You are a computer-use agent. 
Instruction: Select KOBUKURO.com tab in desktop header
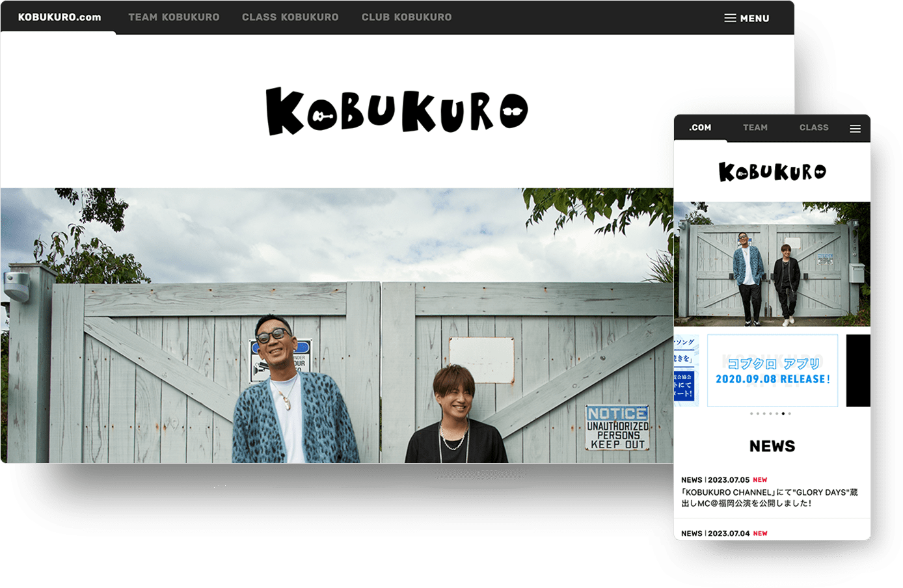59,18
